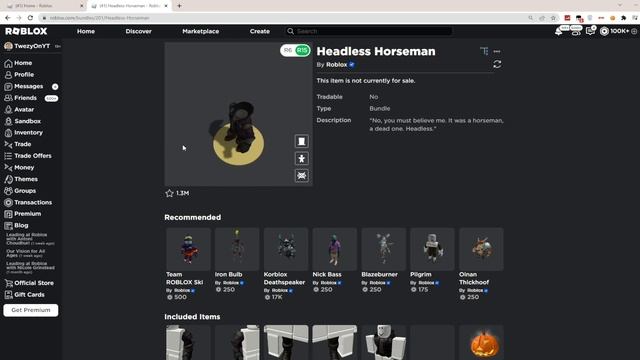
Task: Open the Discover tab in the top bar
Action: (138, 31)
